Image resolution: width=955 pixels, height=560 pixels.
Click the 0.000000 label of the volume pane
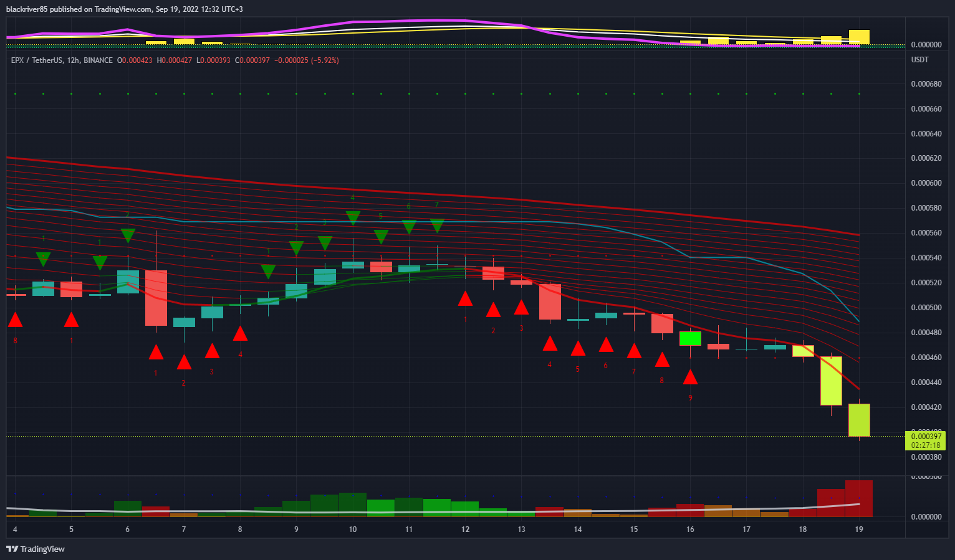pos(926,517)
